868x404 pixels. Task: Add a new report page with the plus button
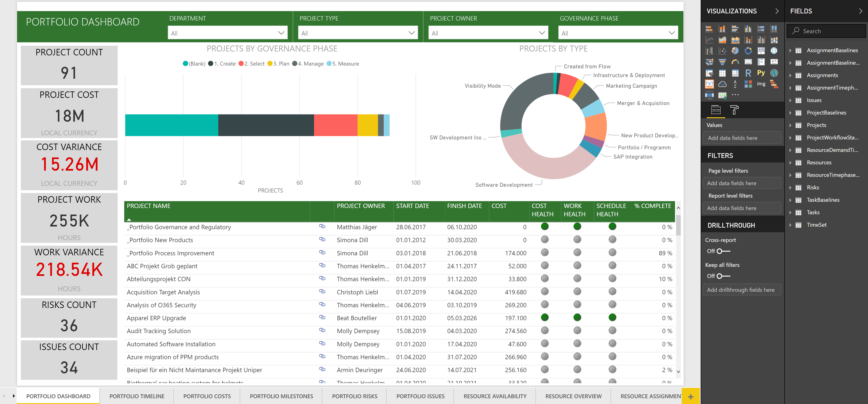click(x=691, y=396)
